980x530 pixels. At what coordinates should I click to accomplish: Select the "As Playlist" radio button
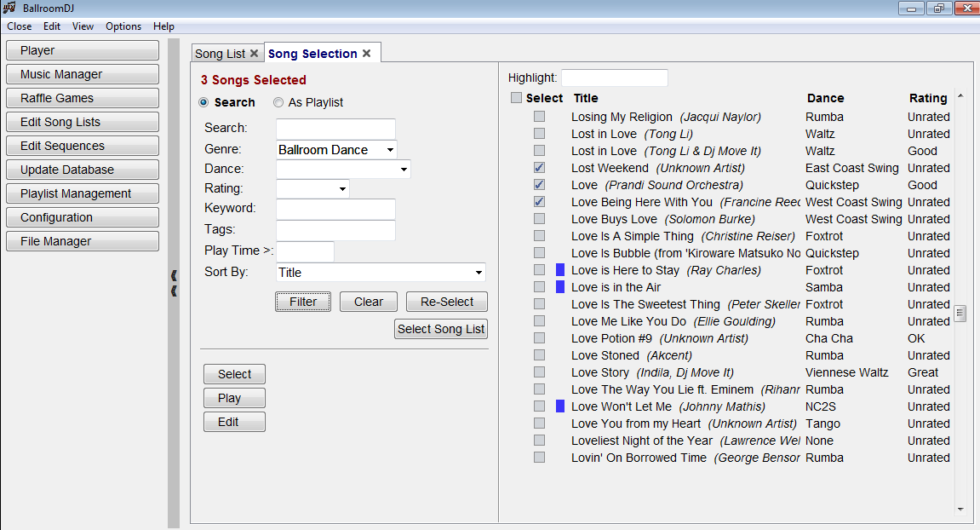[278, 101]
